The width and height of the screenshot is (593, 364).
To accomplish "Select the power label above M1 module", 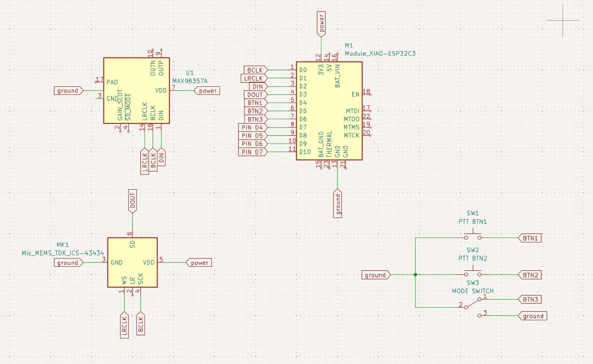I will 321,24.
